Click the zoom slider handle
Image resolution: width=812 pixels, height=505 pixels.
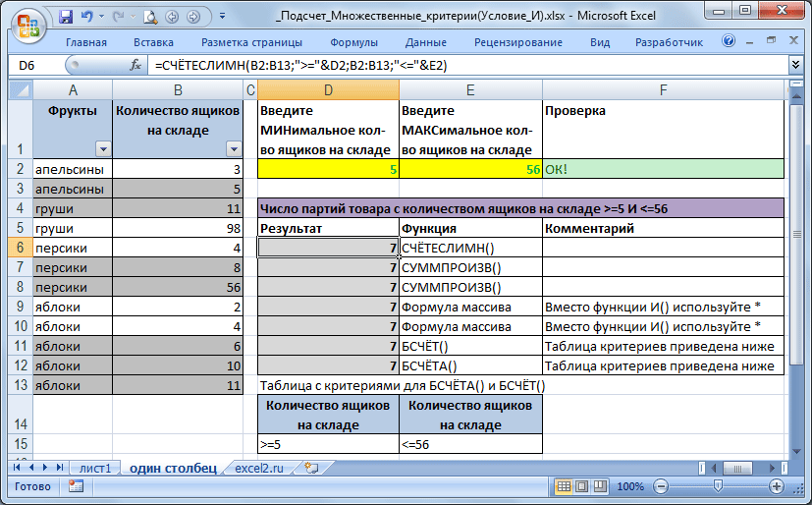pos(719,486)
